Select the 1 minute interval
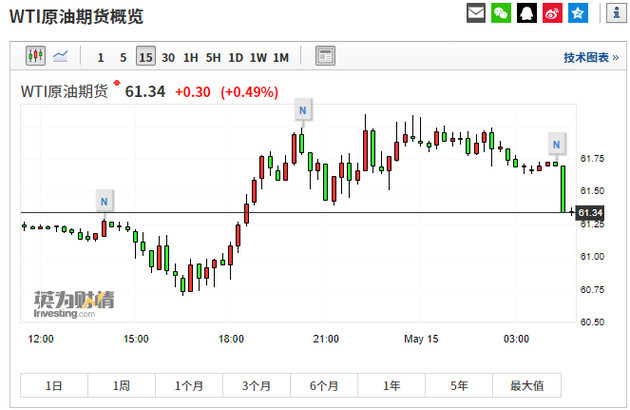 pos(100,58)
